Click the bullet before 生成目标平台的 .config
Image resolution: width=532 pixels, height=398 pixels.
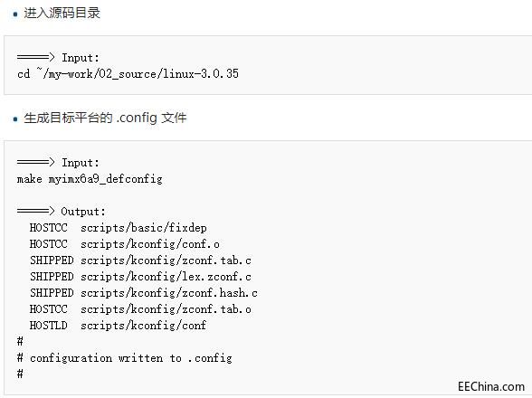coord(14,119)
